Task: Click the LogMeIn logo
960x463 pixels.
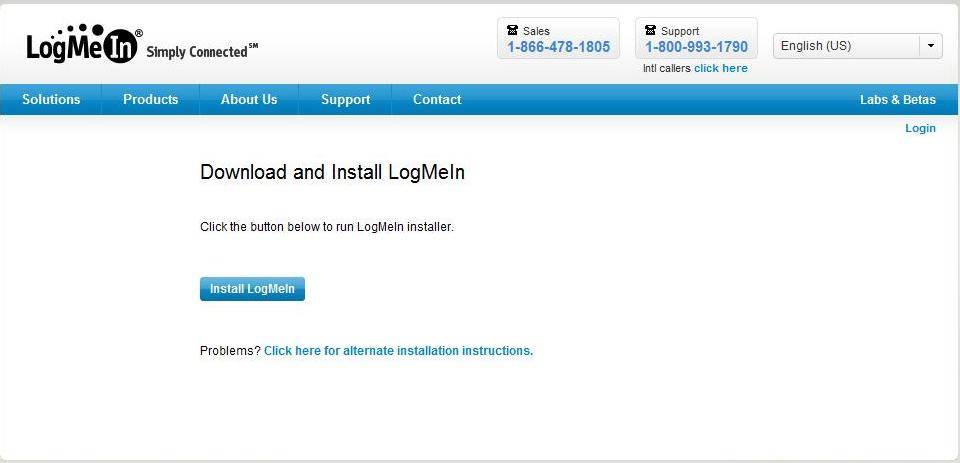Action: coord(84,44)
